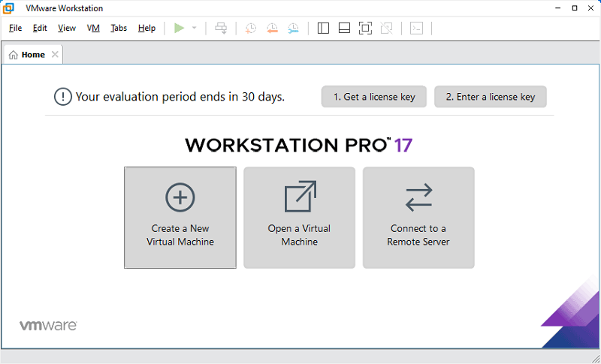
Task: Click the Revert to Snapshot icon
Action: [x=272, y=28]
